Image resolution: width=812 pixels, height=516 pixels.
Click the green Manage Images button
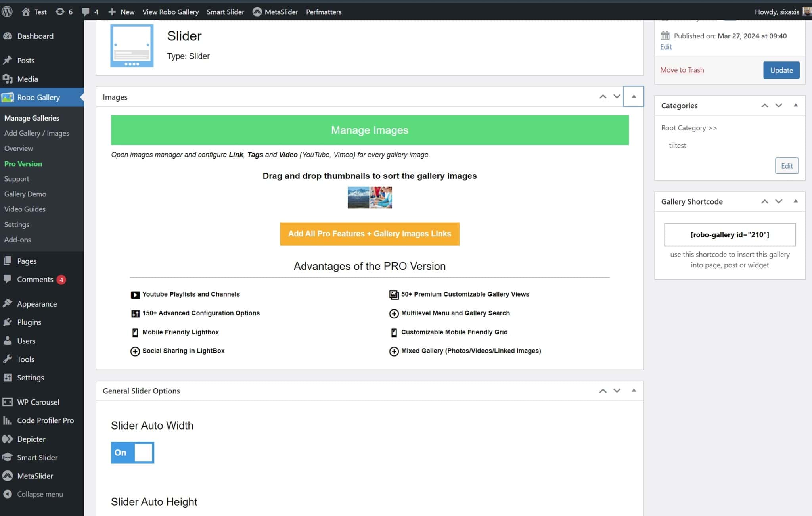pyautogui.click(x=370, y=130)
